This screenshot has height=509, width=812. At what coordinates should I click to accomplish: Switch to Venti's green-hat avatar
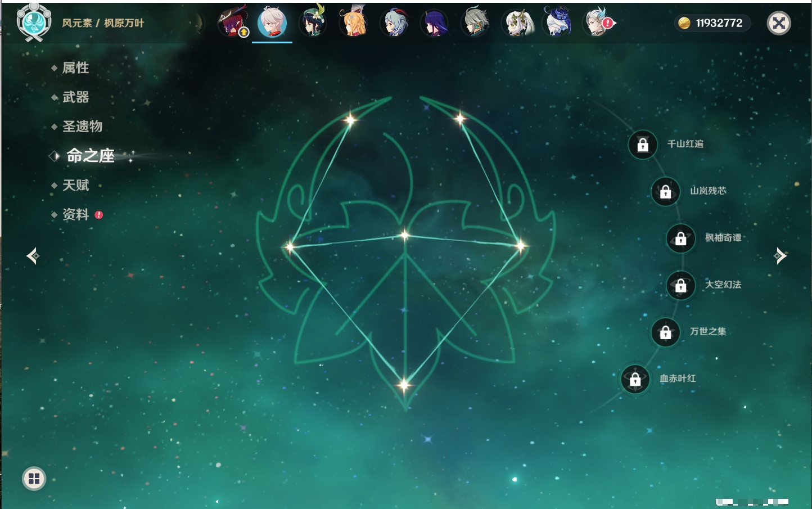tap(313, 22)
